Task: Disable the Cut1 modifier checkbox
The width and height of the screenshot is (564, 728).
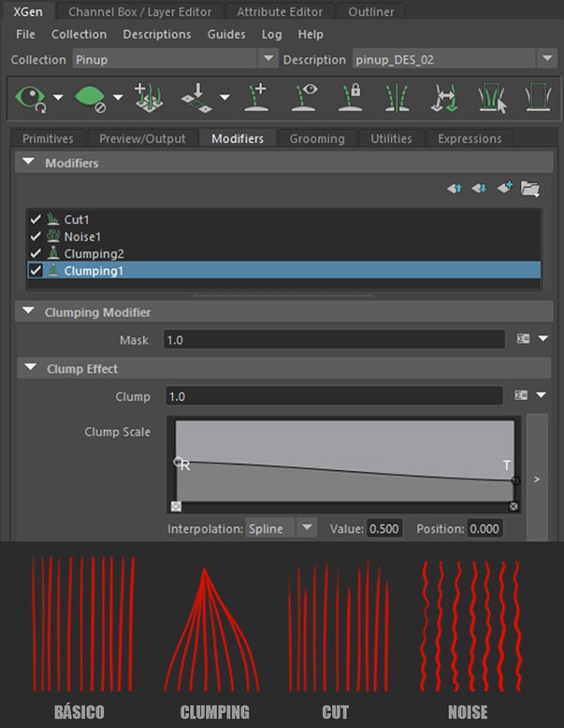Action: (x=36, y=220)
